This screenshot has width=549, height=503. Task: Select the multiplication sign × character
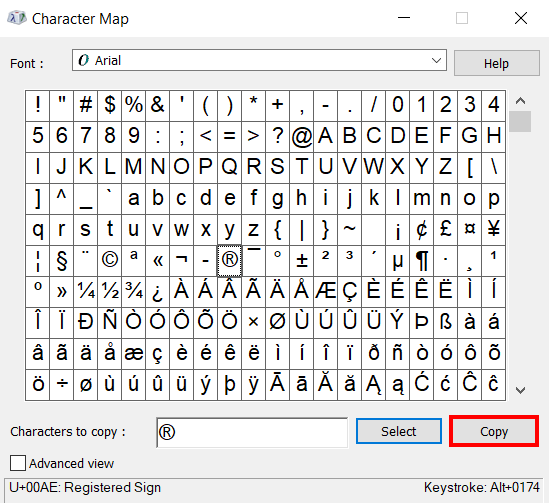[x=253, y=323]
